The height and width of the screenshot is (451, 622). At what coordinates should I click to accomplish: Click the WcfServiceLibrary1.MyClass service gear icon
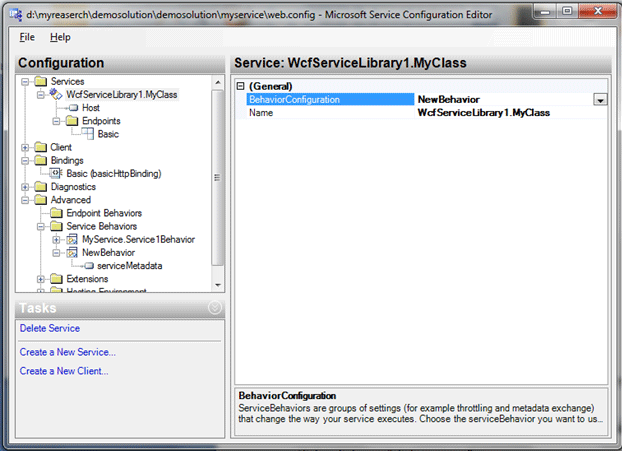click(x=56, y=94)
